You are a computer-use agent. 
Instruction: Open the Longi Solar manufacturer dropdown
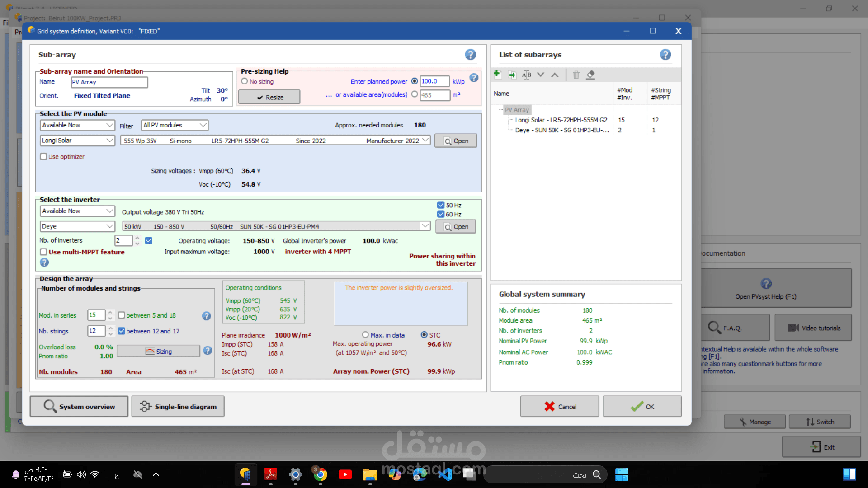[x=77, y=141]
